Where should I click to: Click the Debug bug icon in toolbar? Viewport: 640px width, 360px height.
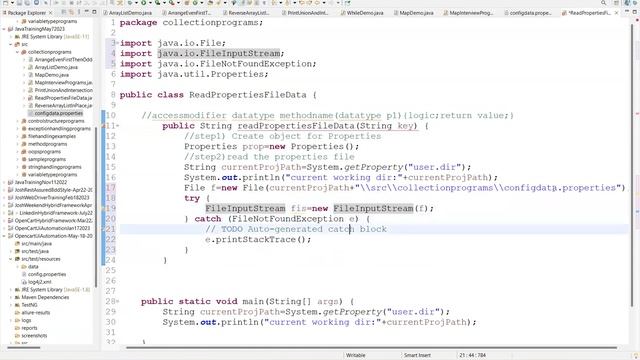click(x=130, y=3)
